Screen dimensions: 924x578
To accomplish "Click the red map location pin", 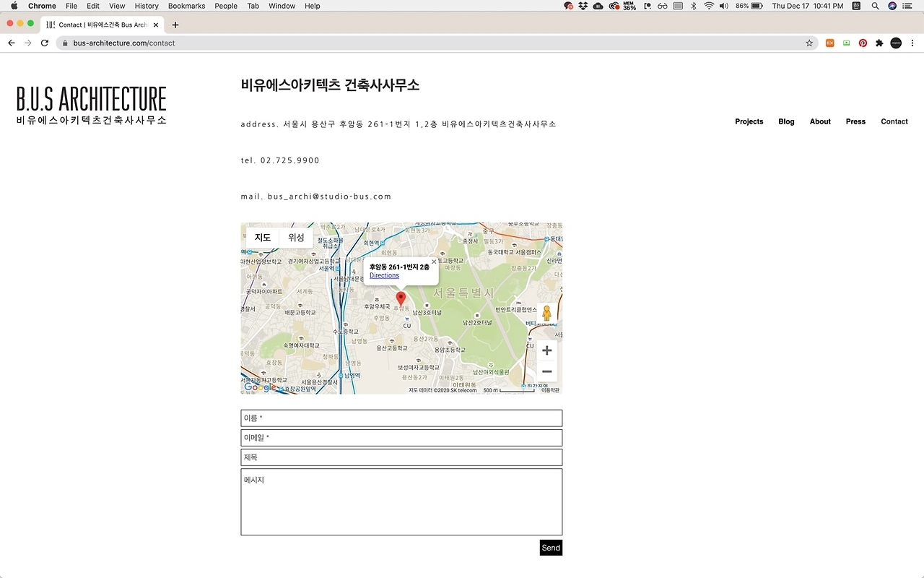I will click(401, 299).
